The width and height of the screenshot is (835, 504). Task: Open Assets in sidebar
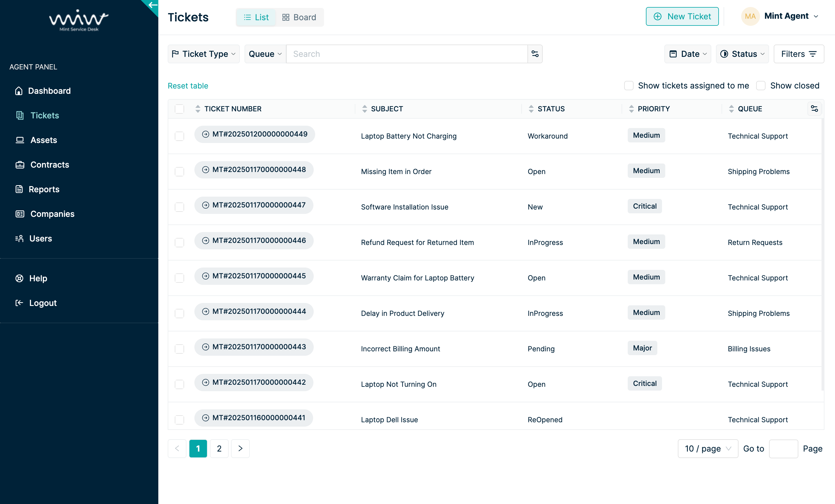(36, 140)
